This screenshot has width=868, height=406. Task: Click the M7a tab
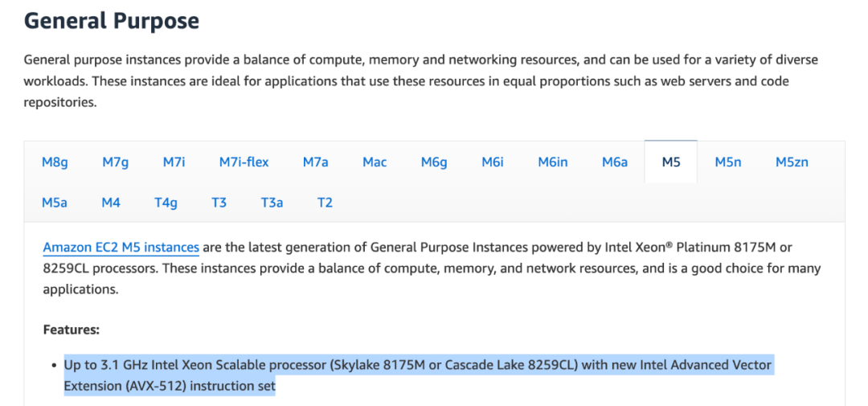pyautogui.click(x=315, y=162)
